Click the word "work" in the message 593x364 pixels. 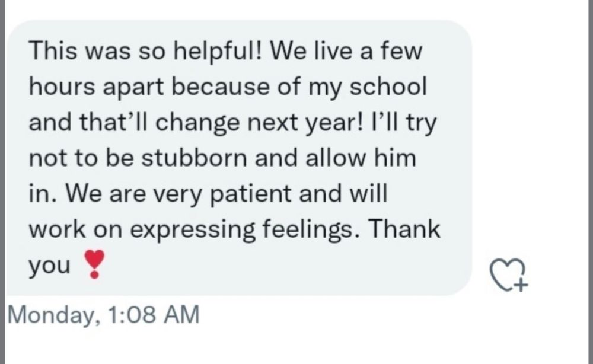pos(56,229)
